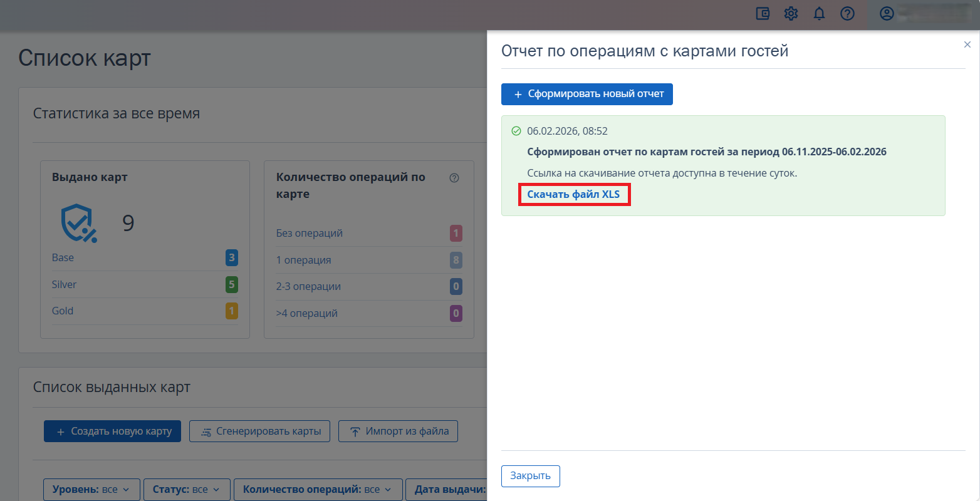Click Сгенерировать карты button
The image size is (980, 501).
click(259, 431)
